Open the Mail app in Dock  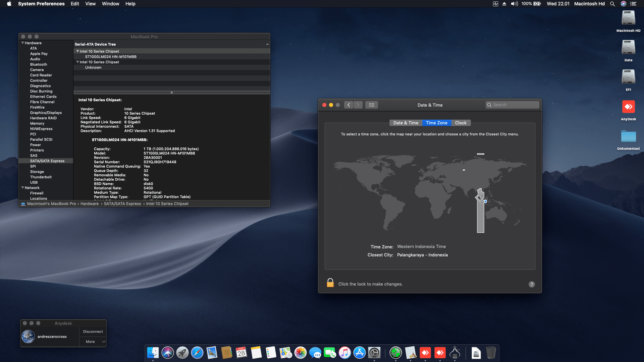tap(212, 353)
